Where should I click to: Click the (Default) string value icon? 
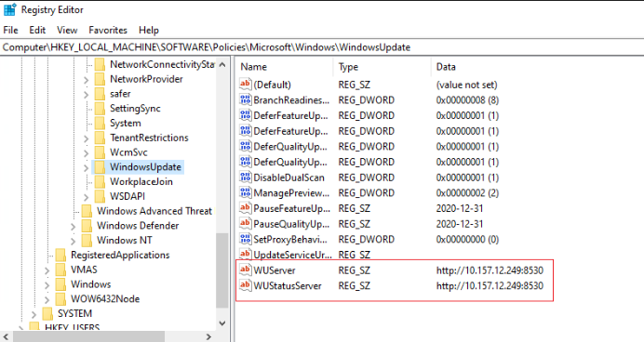245,85
